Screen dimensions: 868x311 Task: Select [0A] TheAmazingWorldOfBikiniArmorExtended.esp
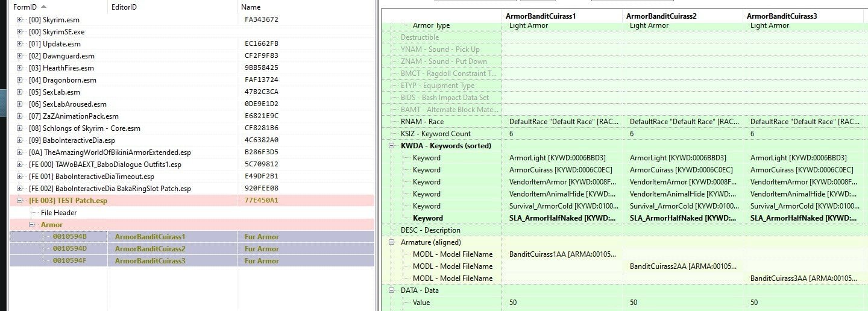click(110, 152)
